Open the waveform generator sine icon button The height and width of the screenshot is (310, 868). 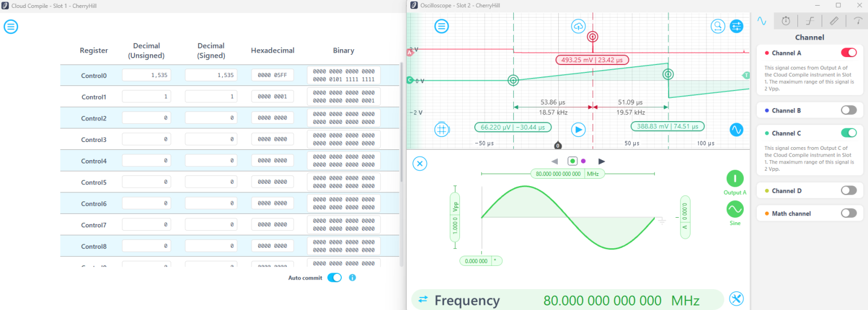(x=736, y=130)
